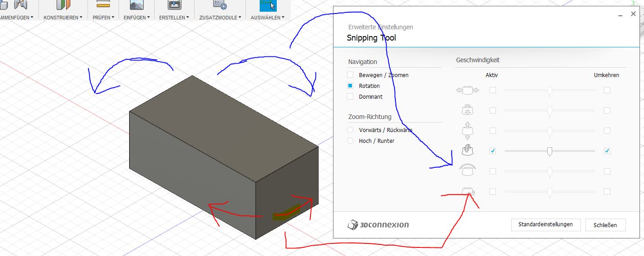This screenshot has width=644, height=256.
Task: Click the Umkehren column header
Action: click(607, 75)
